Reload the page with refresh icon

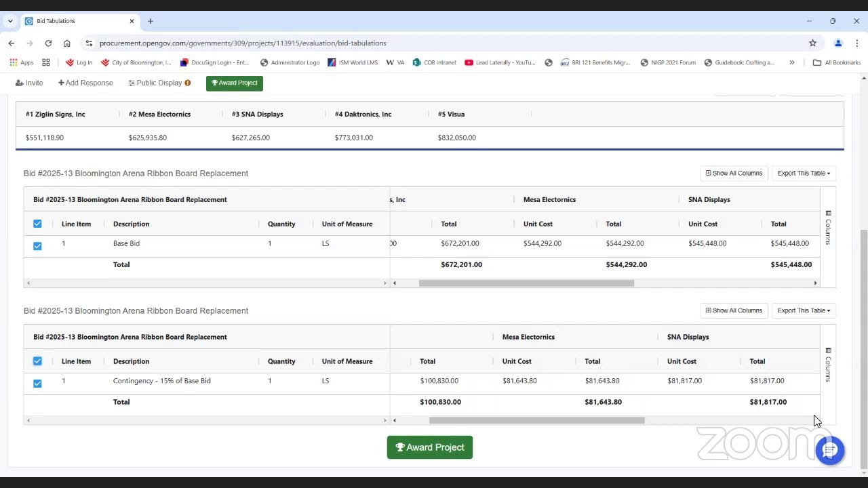(48, 43)
